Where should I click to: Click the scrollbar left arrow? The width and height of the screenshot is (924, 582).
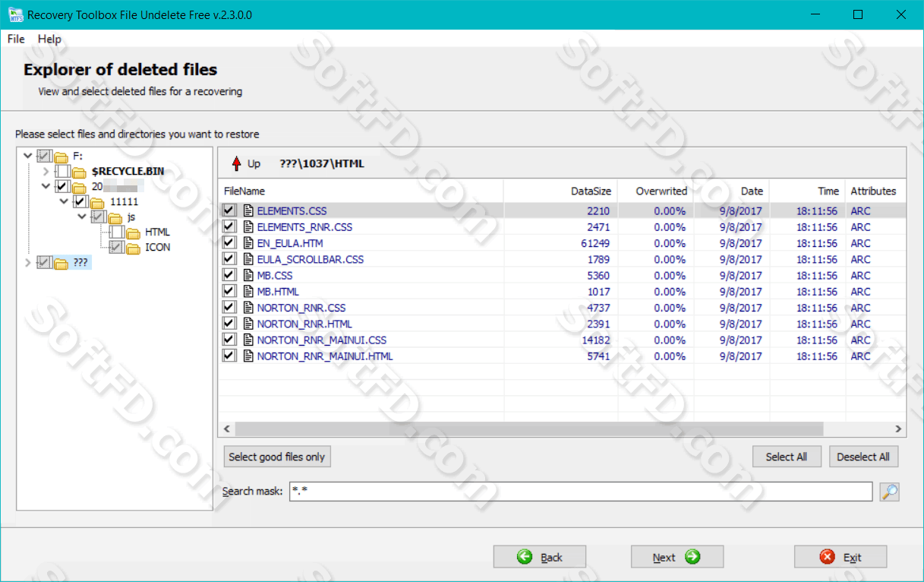(x=225, y=429)
